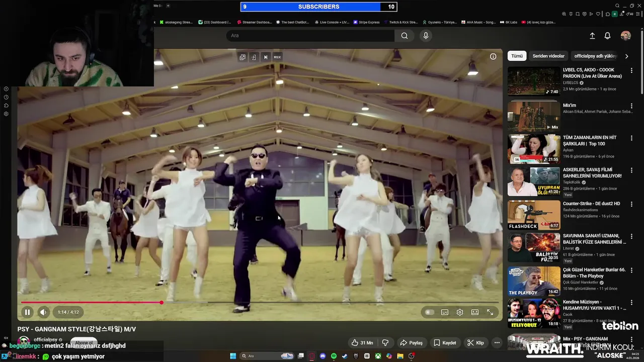Click the RGX overlay button
The image size is (644, 362).
(x=277, y=57)
